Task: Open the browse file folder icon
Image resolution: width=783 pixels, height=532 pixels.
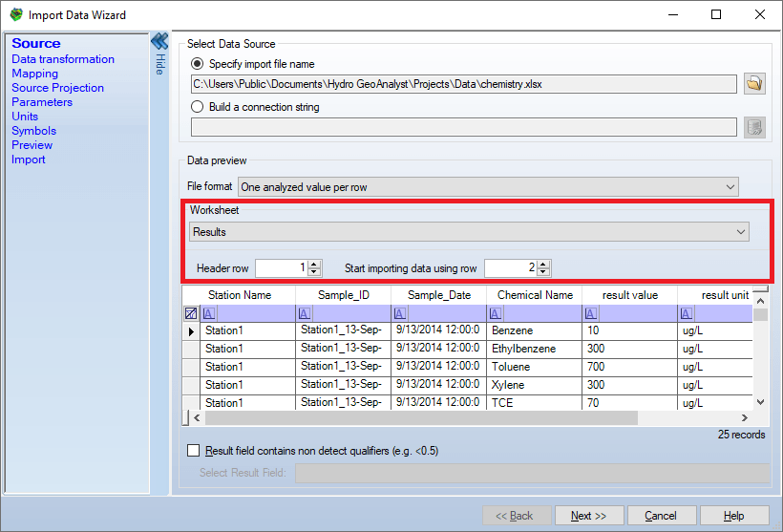Action: point(754,83)
